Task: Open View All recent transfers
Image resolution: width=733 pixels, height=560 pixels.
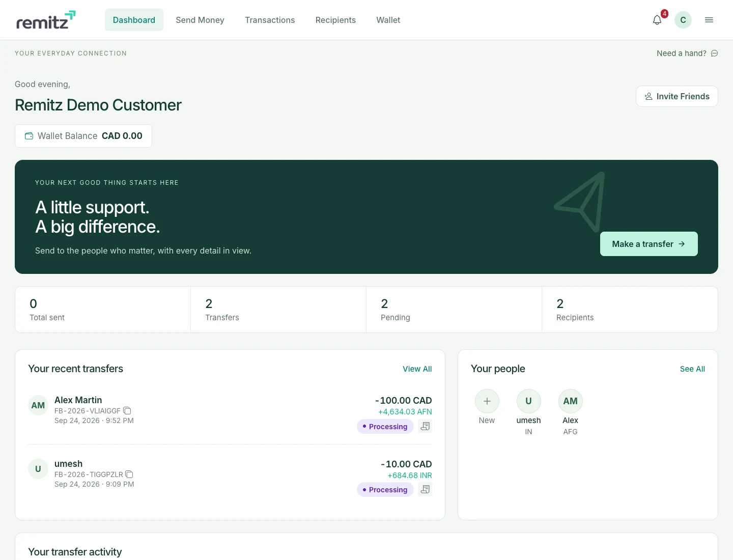Action: [417, 369]
